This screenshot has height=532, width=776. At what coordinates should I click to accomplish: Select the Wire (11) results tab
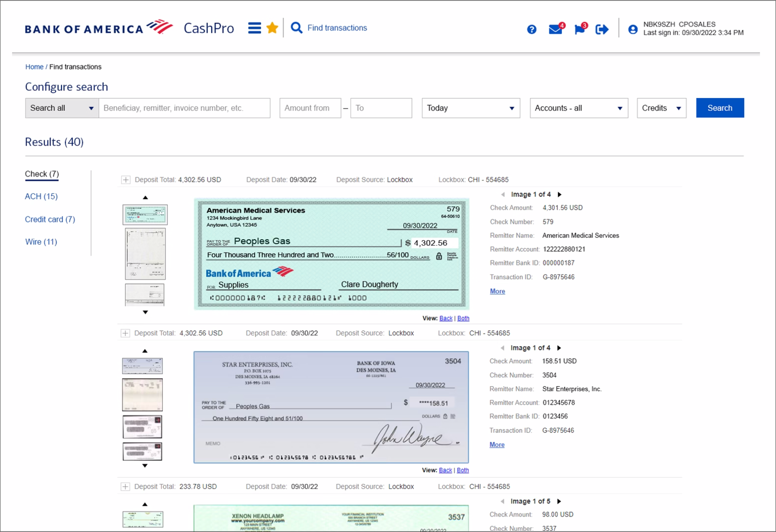[x=41, y=242]
